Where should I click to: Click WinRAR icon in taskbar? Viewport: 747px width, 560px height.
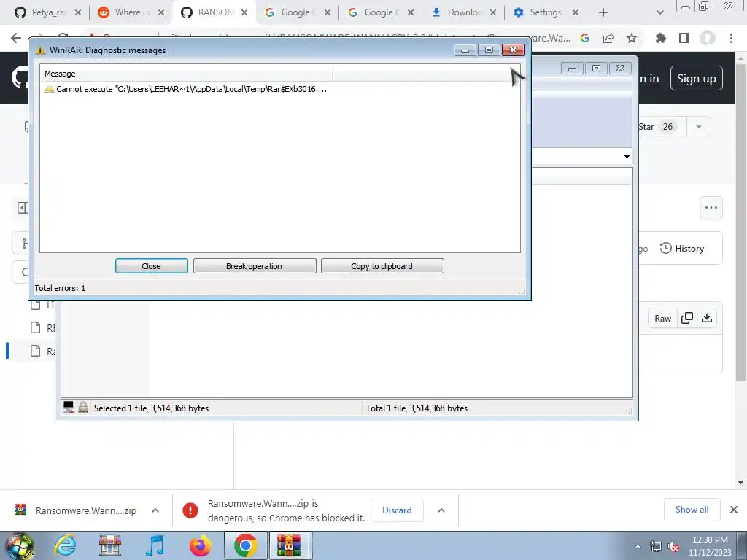[290, 545]
